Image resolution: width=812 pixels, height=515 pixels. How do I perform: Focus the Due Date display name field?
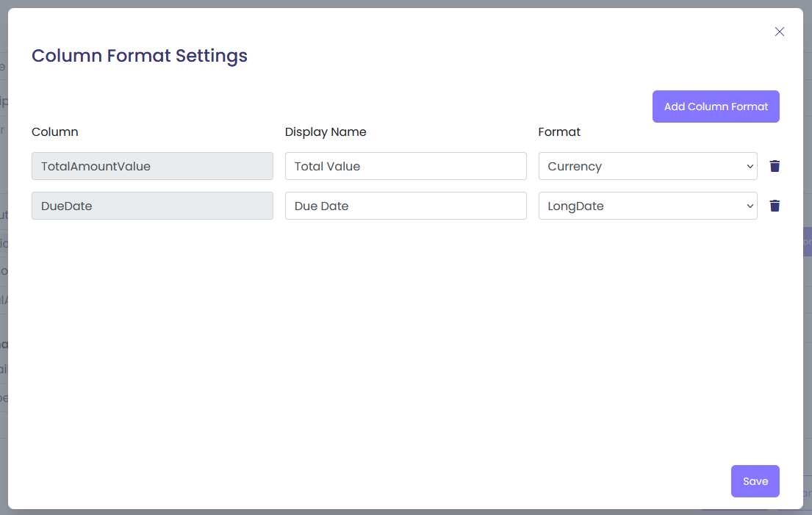pyautogui.click(x=406, y=206)
